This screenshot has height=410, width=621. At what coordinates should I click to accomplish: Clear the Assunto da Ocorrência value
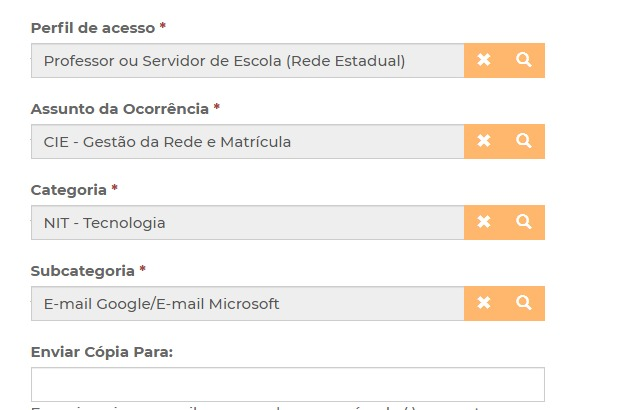coord(484,141)
